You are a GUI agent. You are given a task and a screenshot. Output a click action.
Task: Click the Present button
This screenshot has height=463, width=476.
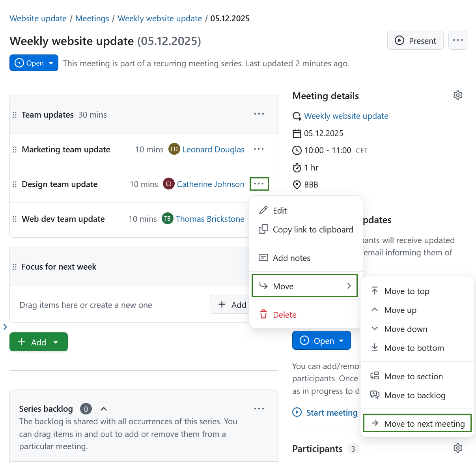click(415, 40)
